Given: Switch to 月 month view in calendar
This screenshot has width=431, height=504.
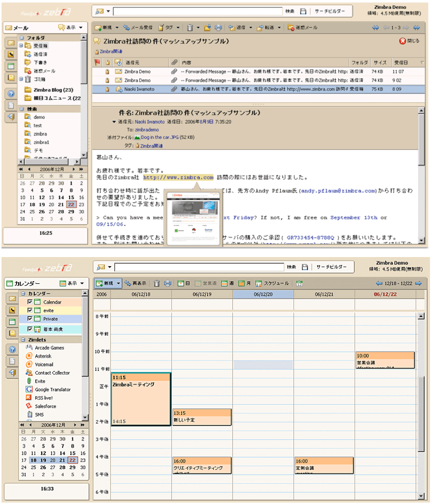Looking at the screenshot, I should [x=244, y=283].
